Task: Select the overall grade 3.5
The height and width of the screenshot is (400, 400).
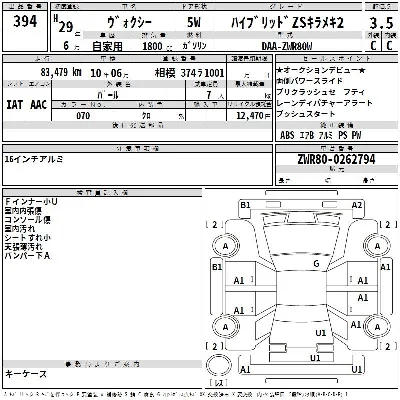Action: (x=381, y=23)
